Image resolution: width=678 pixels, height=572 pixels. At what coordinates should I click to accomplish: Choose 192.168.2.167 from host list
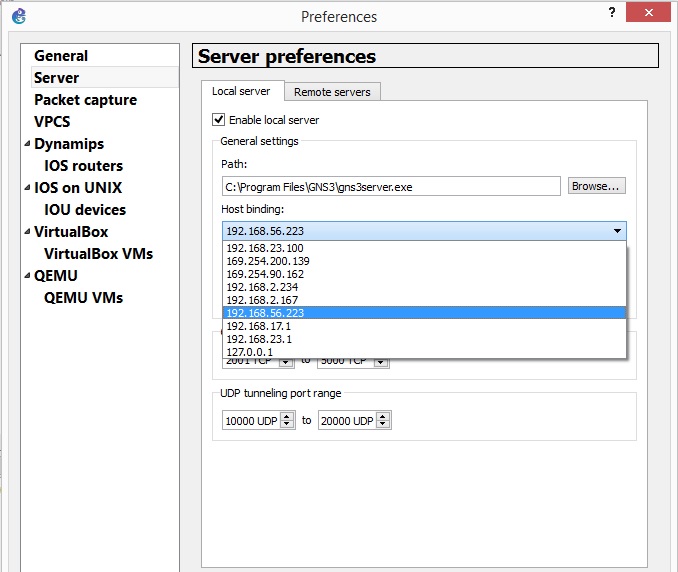[424, 300]
